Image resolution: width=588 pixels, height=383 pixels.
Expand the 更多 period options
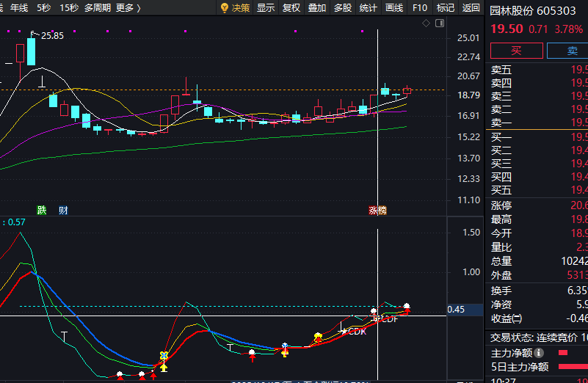click(x=128, y=7)
